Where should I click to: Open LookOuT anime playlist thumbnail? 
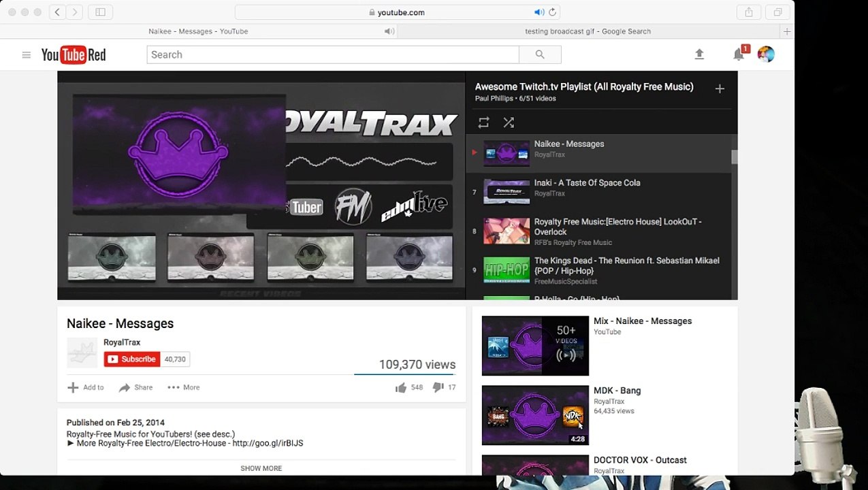507,231
